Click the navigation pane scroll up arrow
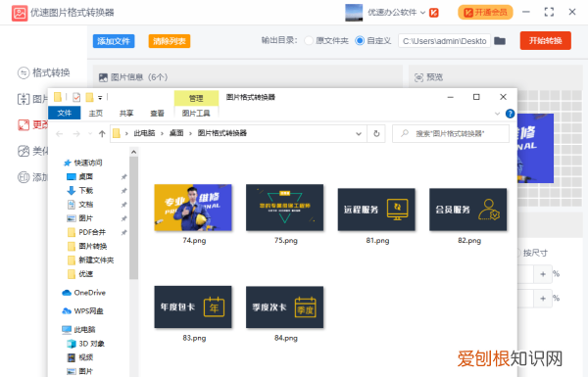Viewport: 588px width, 377px height. click(x=134, y=152)
